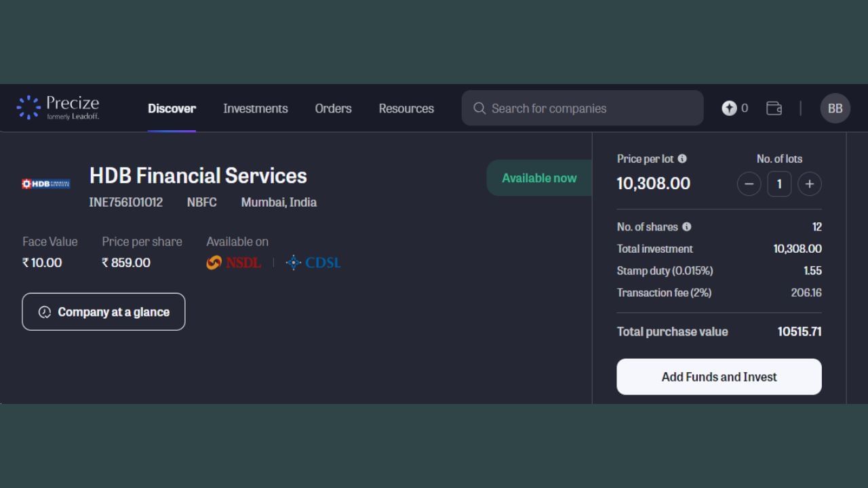
Task: Click the total purchase value 10515.71
Action: (x=800, y=332)
